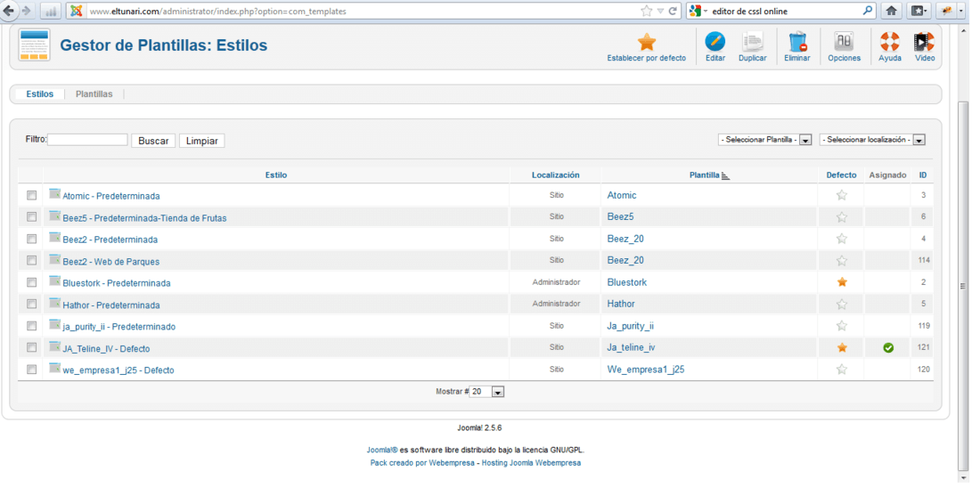This screenshot has width=980, height=504.
Task: Sort by Localización column header
Action: pos(556,175)
